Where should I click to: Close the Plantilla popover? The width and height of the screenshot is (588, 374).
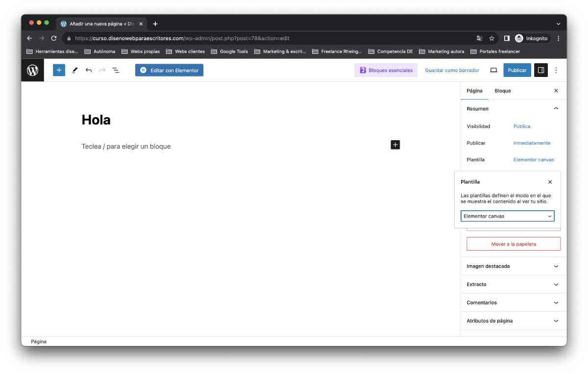(550, 182)
